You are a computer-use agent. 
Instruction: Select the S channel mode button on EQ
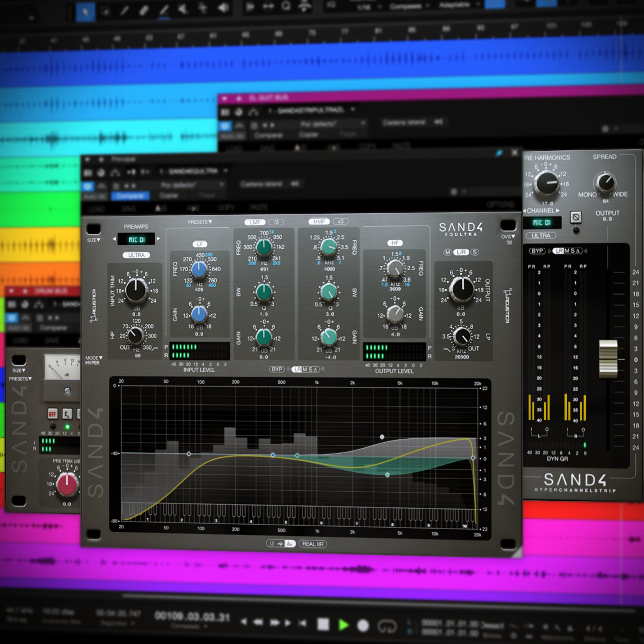point(474,252)
